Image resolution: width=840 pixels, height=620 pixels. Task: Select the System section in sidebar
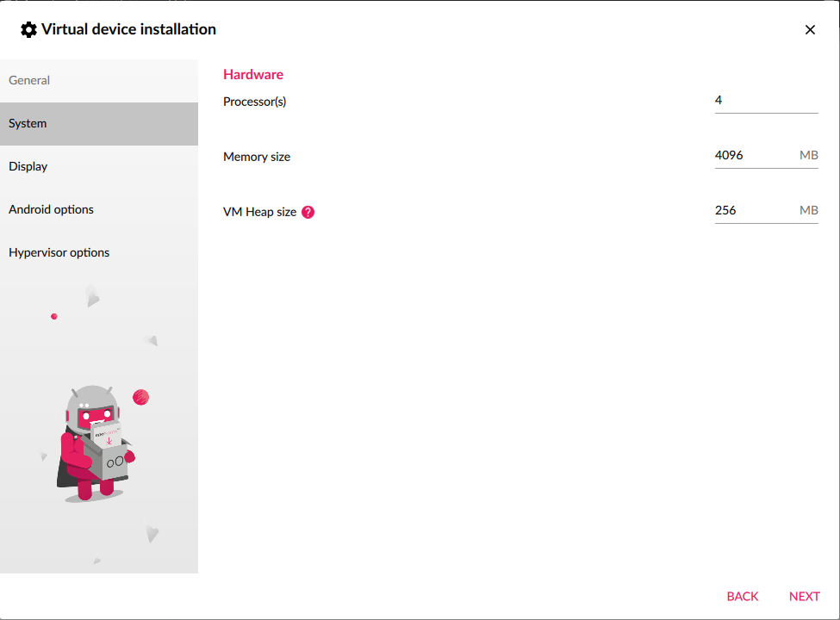[x=28, y=123]
